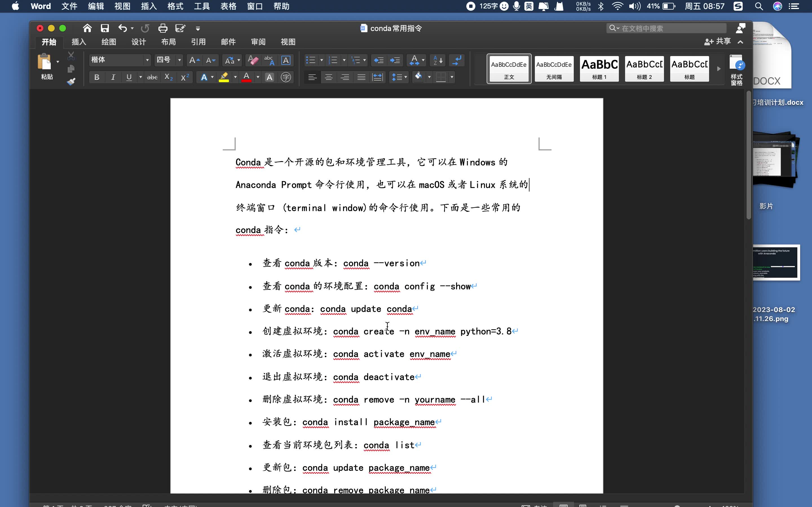812x507 pixels.
Task: Click the red font color swatch
Action: [247, 77]
